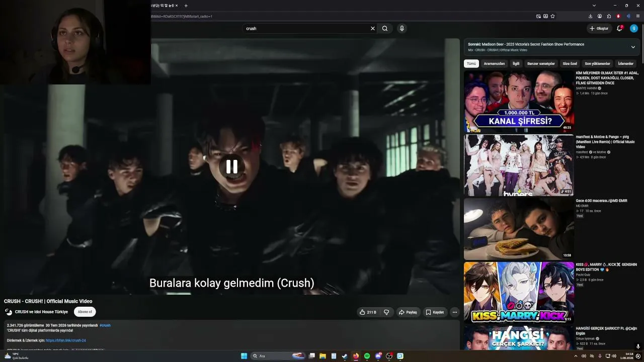
Task: Clear the search box with the X icon
Action: pos(373,29)
